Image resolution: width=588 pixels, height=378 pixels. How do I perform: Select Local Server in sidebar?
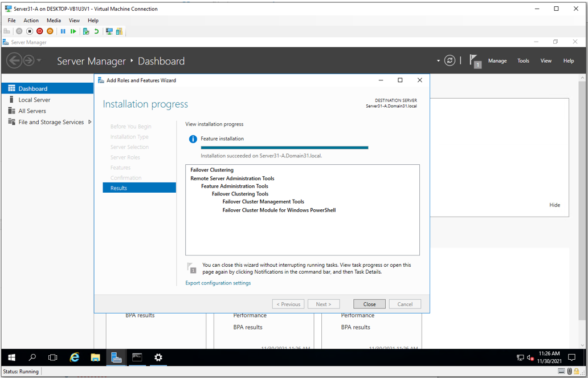pyautogui.click(x=47, y=100)
